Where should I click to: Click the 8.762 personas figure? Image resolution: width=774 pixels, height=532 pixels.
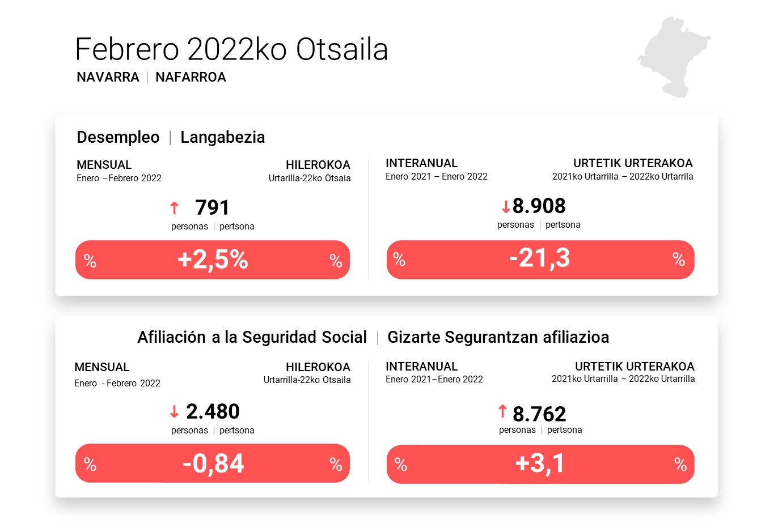pos(539,414)
